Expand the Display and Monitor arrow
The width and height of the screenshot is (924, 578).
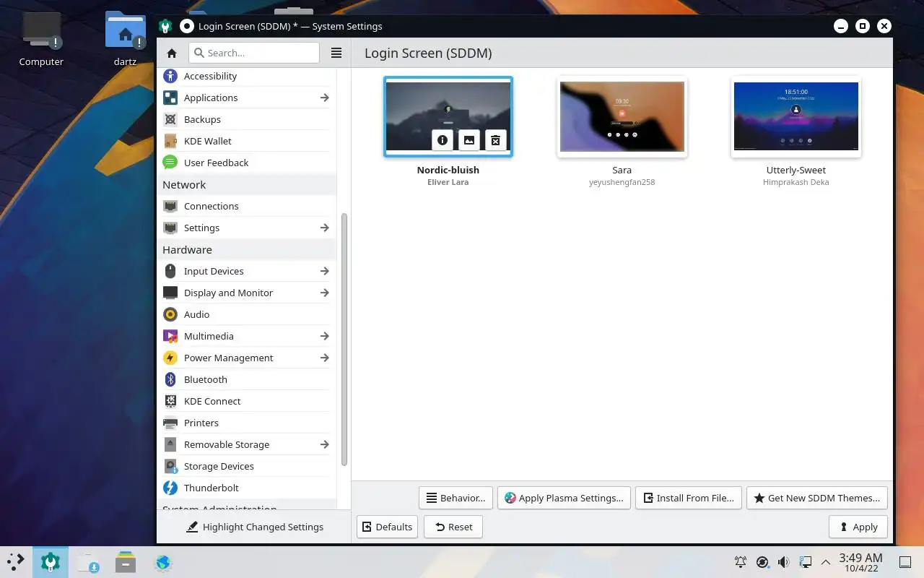point(325,293)
